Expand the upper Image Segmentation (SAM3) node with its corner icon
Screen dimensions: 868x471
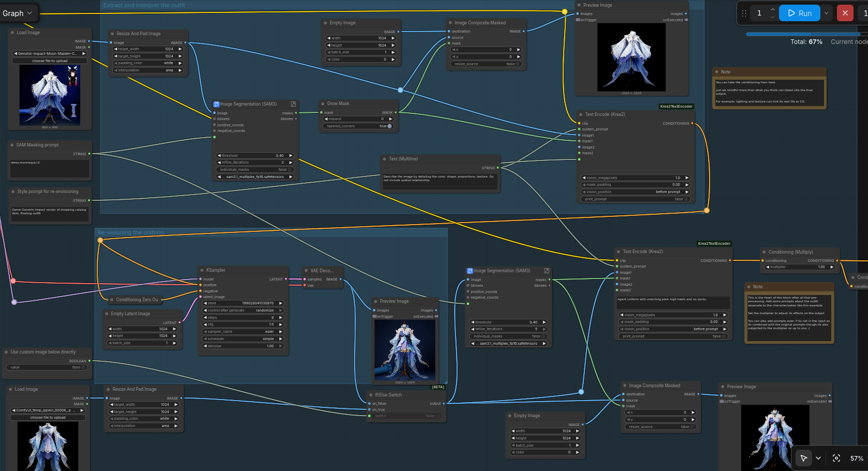293,104
